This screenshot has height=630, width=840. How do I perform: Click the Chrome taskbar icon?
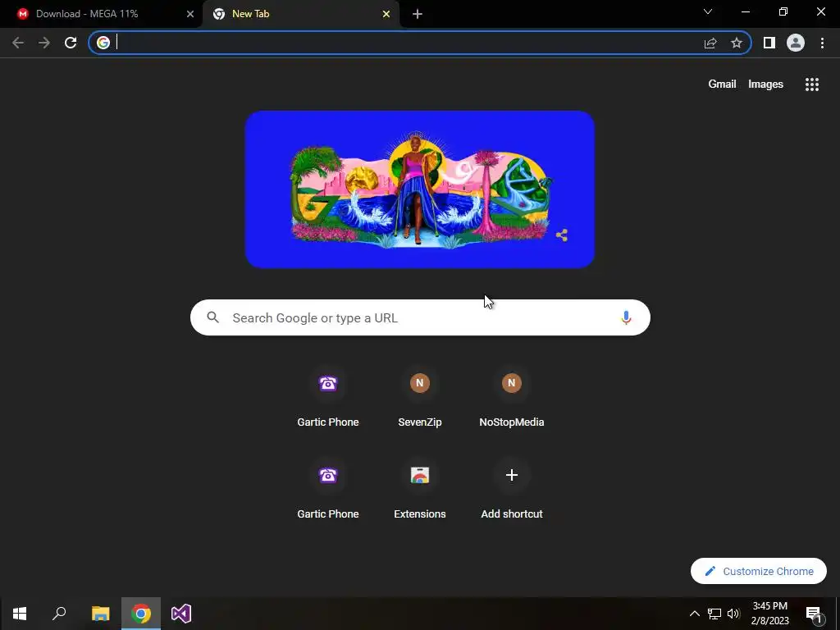141,614
